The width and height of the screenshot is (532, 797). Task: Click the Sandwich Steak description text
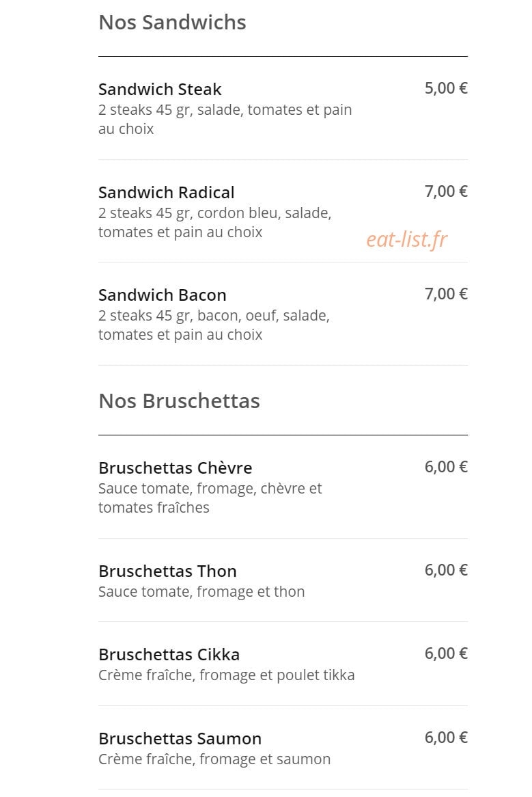tap(225, 120)
